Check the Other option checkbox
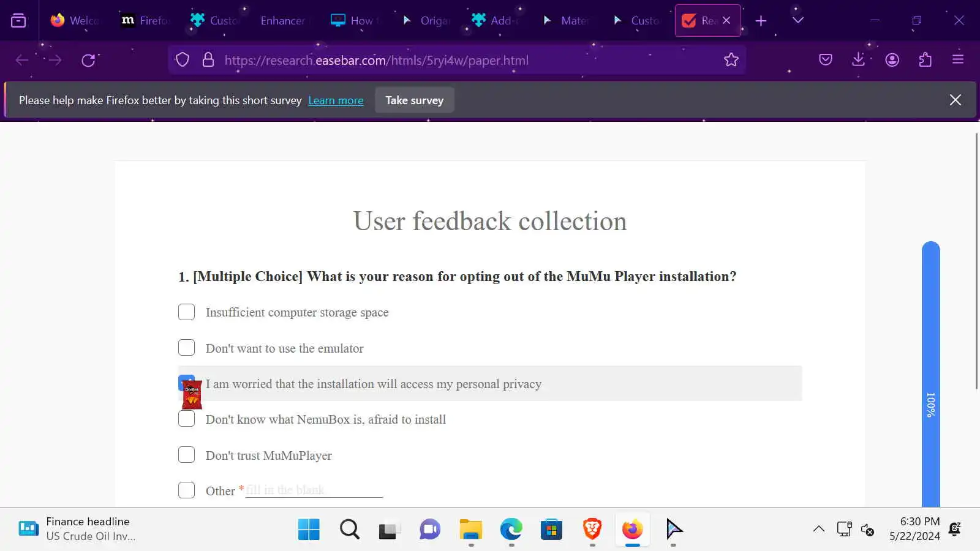The width and height of the screenshot is (980, 551). click(186, 490)
